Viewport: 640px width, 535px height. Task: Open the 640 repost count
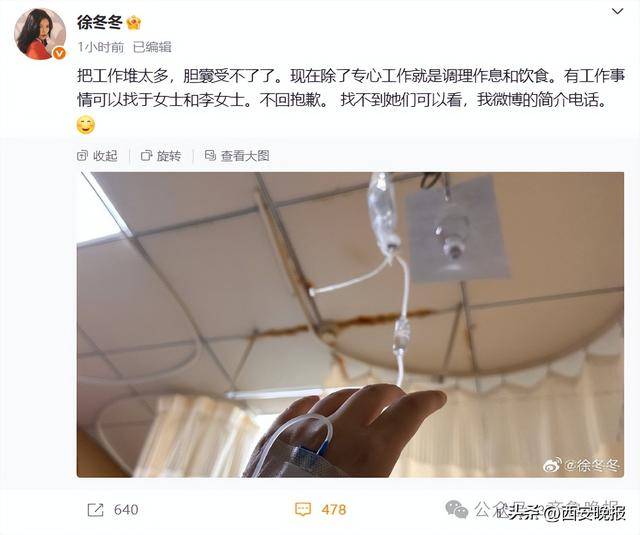[126, 510]
